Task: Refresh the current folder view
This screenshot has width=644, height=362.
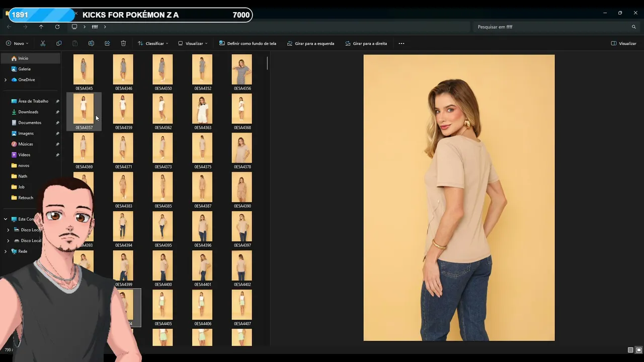Action: tap(57, 27)
